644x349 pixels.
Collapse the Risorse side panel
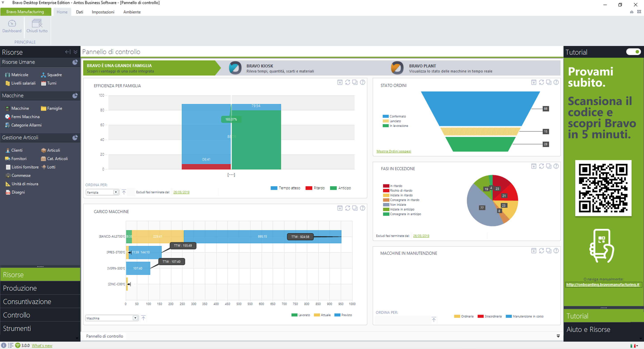[68, 52]
